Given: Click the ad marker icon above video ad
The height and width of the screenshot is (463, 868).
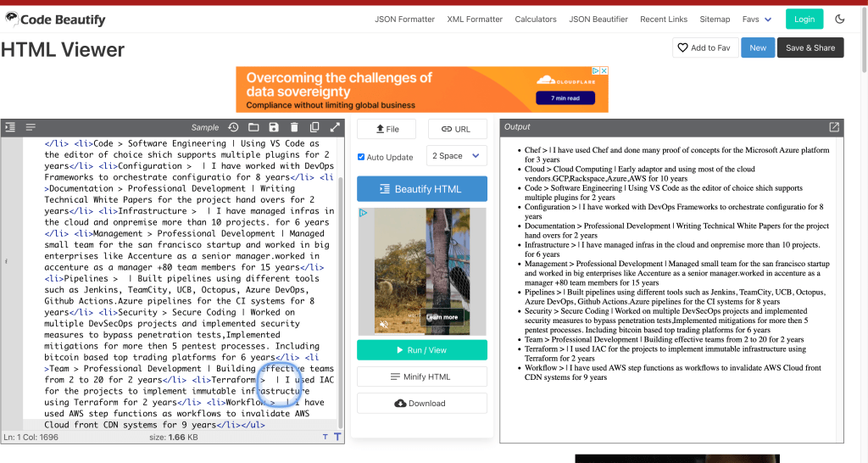Looking at the screenshot, I should click(363, 213).
